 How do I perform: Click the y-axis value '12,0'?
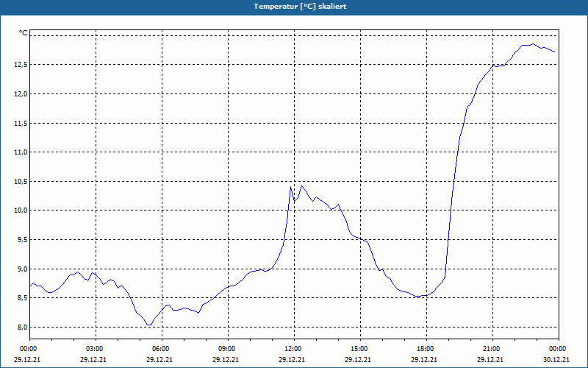point(22,94)
